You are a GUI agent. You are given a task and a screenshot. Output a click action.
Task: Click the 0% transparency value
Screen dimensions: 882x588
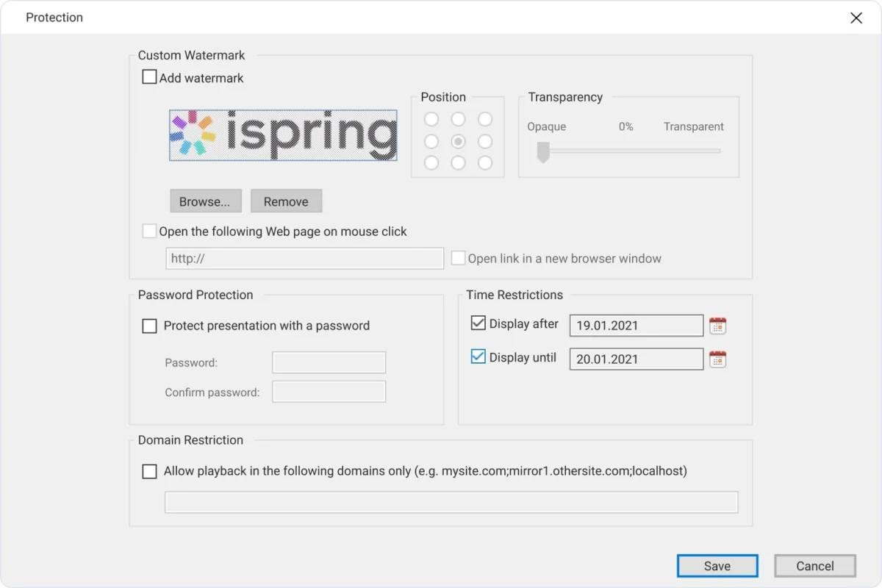(625, 126)
